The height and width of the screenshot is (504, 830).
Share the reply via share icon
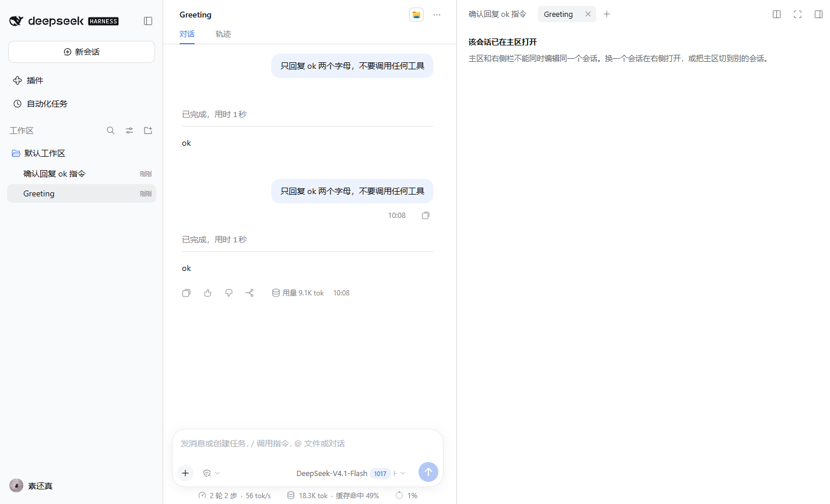point(249,293)
